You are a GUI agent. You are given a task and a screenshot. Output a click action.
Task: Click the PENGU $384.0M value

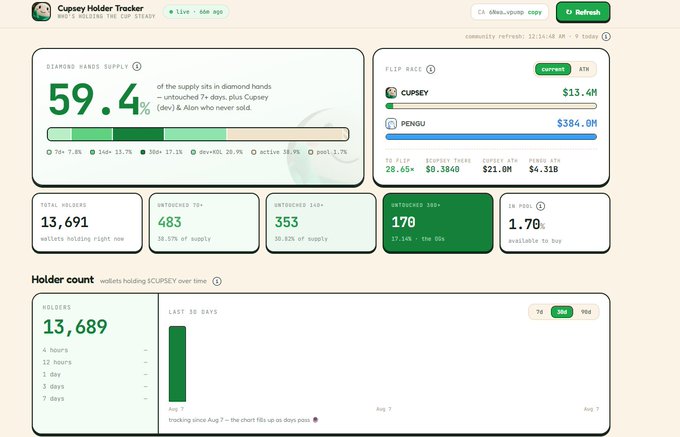(x=577, y=124)
